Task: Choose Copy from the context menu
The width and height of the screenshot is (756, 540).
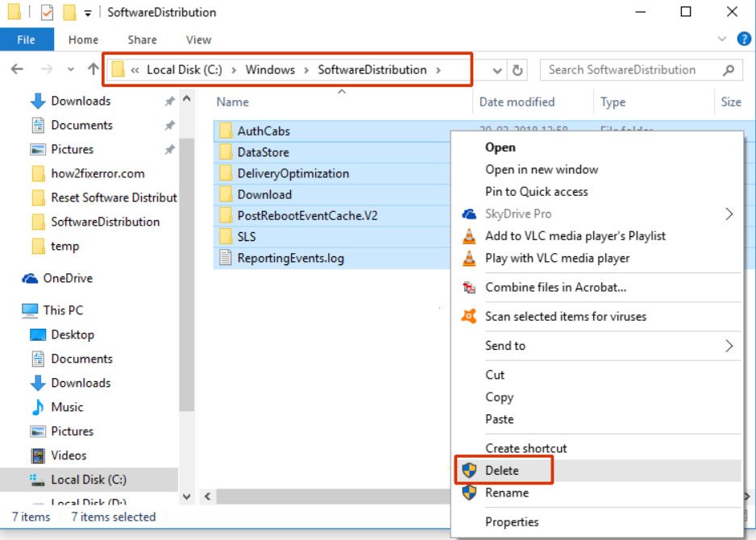Action: (499, 397)
